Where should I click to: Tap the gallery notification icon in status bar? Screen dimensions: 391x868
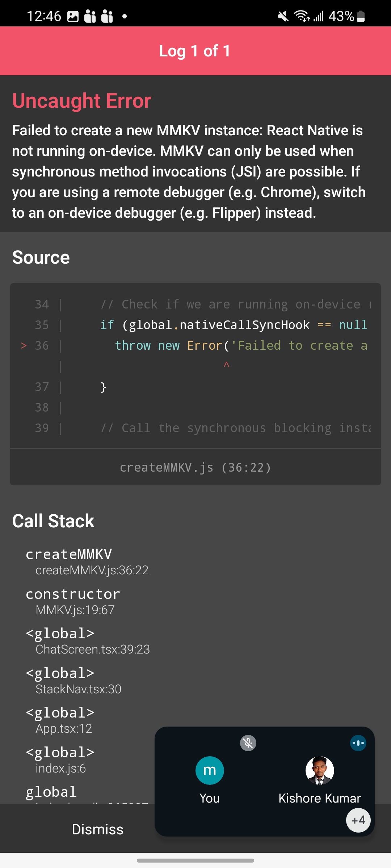(73, 16)
